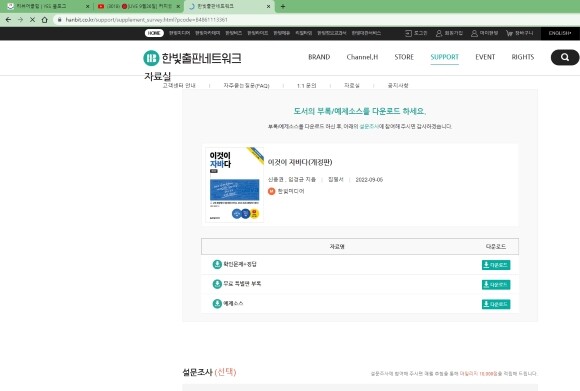Download the 확인문제+정답 file
The image size is (580, 391).
click(x=496, y=265)
